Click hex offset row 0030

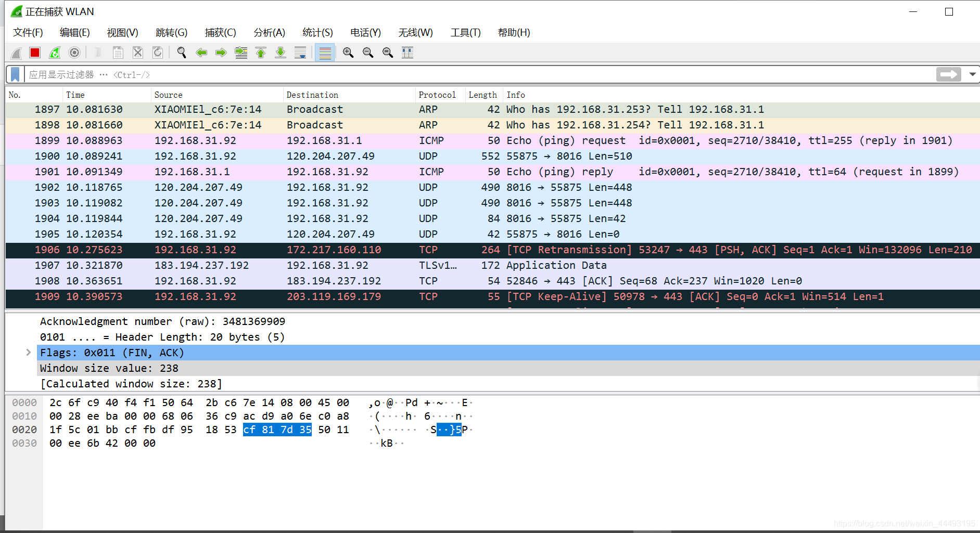point(24,444)
